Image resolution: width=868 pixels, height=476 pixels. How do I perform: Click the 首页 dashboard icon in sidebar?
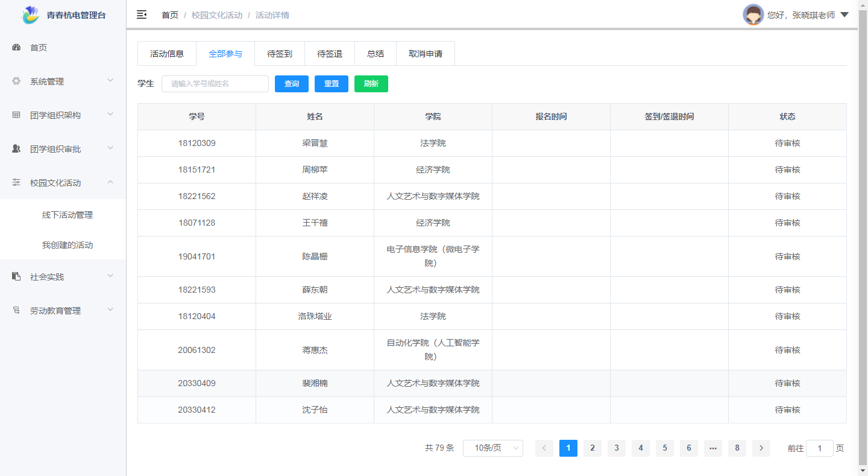pos(16,47)
